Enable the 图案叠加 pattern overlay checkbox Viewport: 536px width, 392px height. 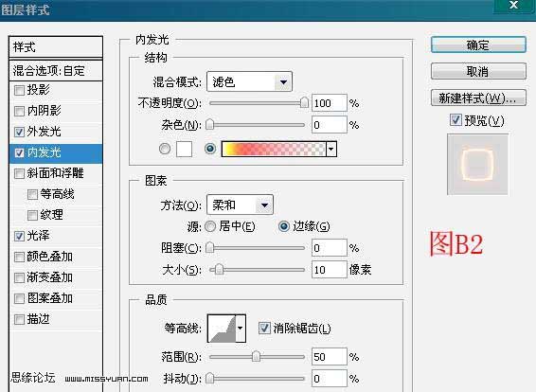click(x=19, y=298)
